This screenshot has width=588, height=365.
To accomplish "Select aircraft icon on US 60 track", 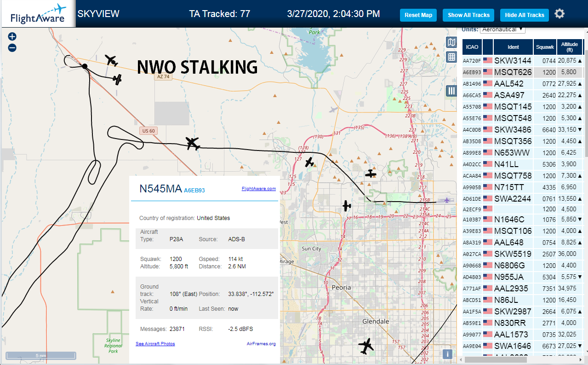I will point(193,144).
